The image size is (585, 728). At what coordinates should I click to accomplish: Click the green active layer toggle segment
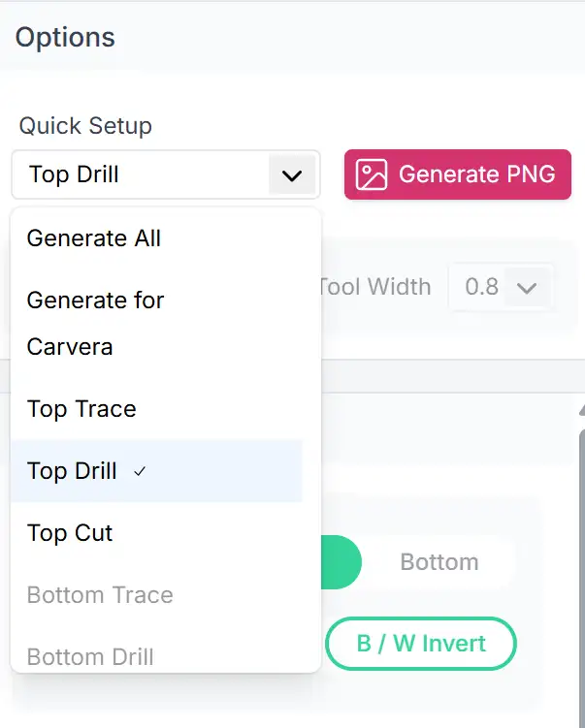point(341,562)
